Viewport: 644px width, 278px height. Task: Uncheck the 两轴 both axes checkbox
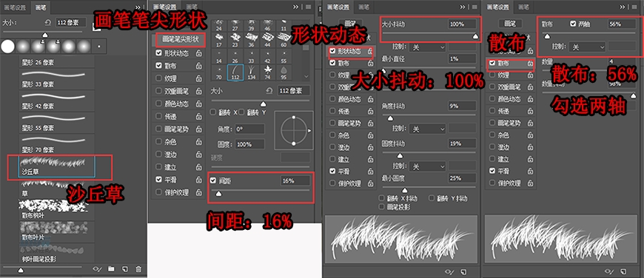pos(573,24)
